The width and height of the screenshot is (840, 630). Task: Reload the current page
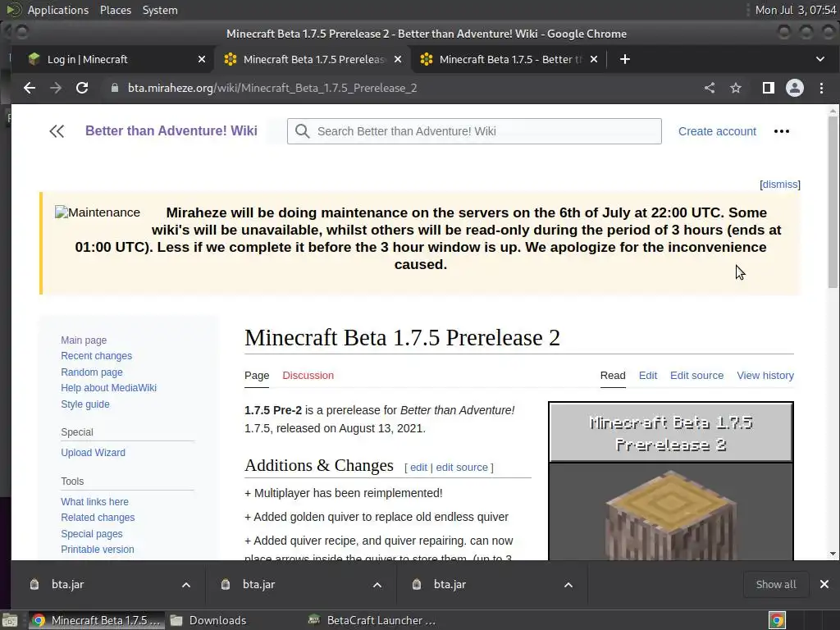82,88
